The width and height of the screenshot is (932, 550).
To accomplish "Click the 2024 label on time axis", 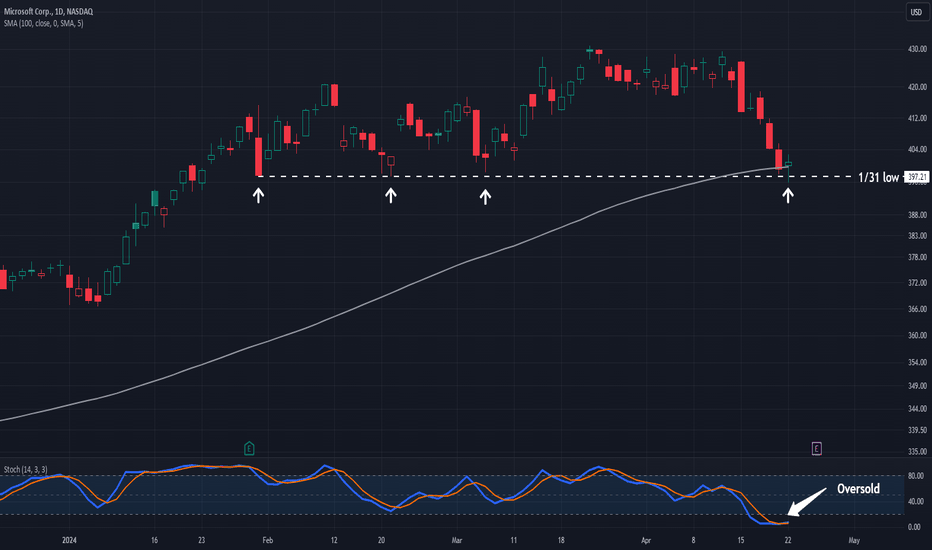I will (70, 540).
